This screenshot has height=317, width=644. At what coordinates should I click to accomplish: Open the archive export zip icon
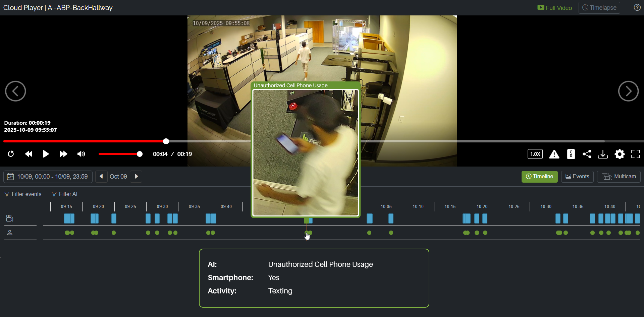pos(571,154)
